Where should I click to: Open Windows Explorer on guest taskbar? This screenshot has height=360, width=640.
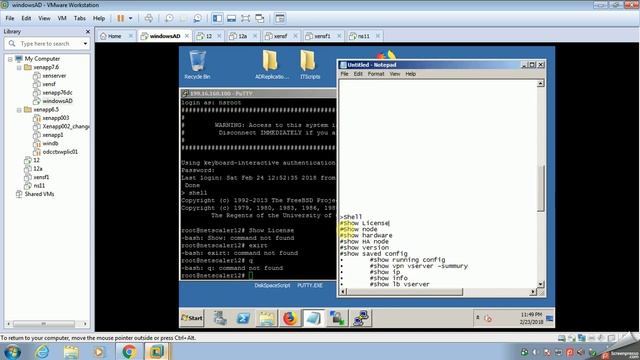(x=267, y=318)
